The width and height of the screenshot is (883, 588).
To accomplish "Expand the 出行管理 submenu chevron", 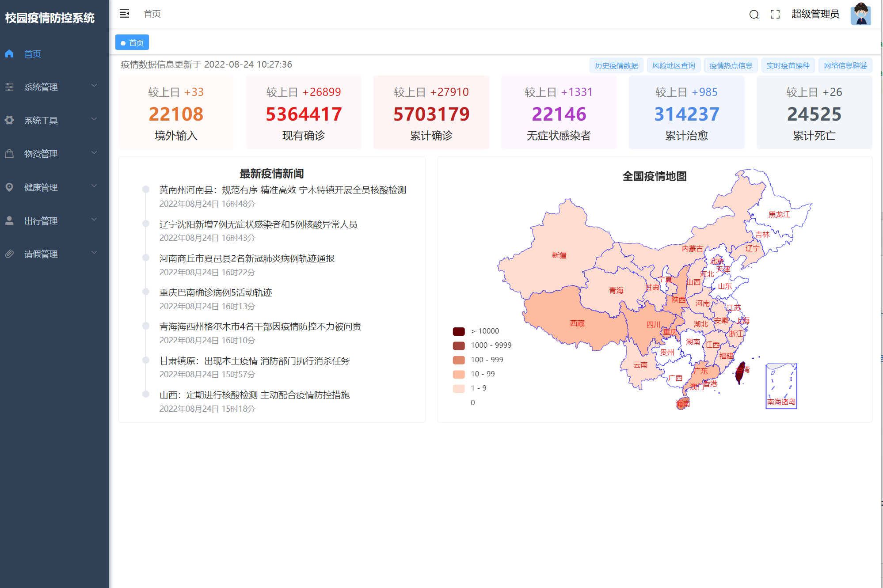I will [x=94, y=220].
